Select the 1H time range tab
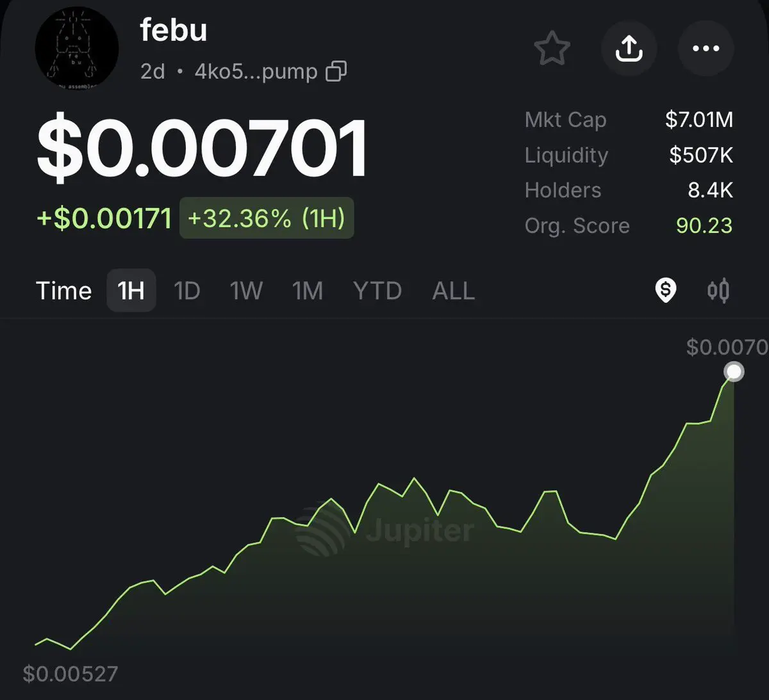This screenshot has width=769, height=700. click(x=131, y=291)
